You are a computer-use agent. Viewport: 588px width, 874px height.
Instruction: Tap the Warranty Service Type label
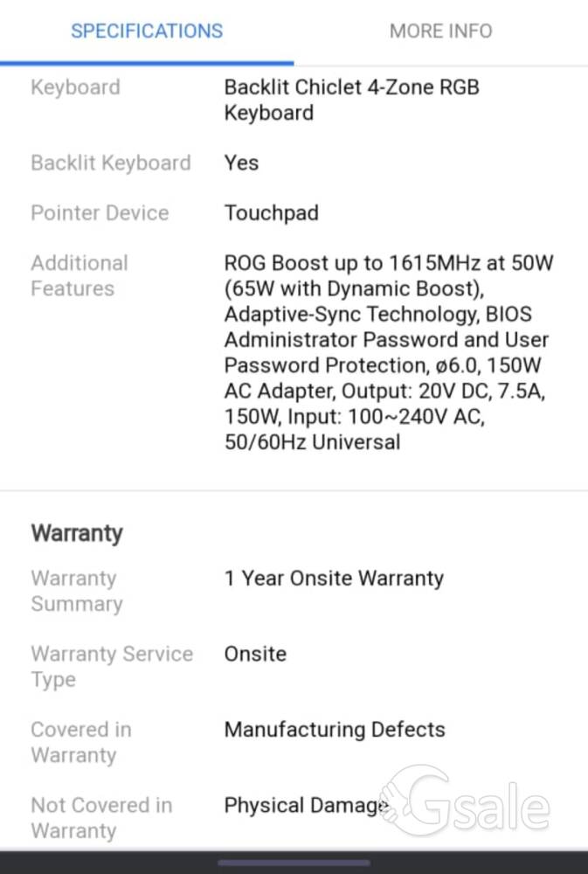point(112,667)
